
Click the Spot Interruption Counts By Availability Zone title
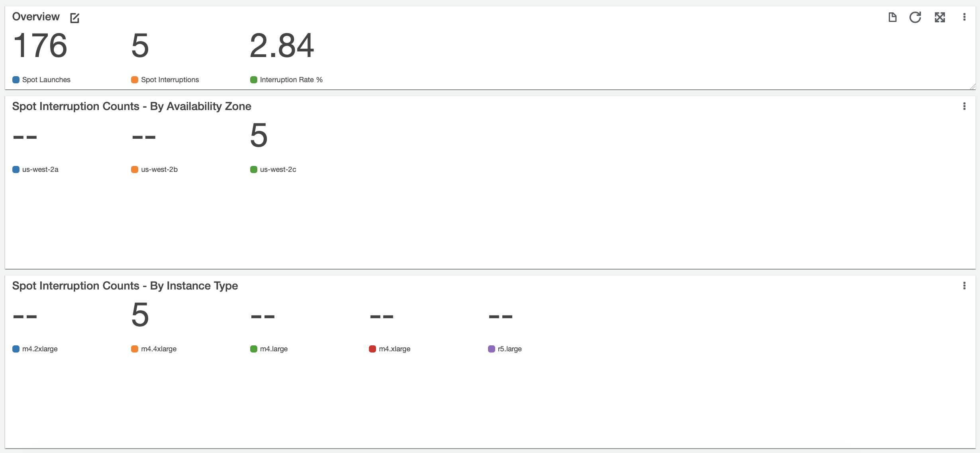click(x=131, y=106)
